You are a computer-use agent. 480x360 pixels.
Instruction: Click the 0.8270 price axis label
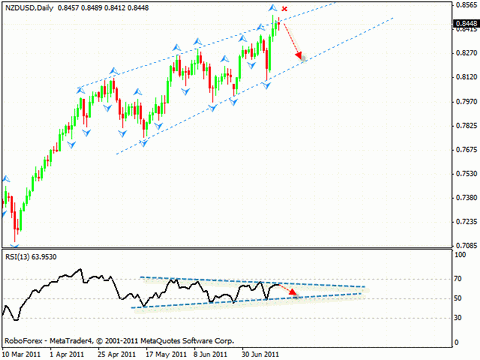tap(466, 53)
